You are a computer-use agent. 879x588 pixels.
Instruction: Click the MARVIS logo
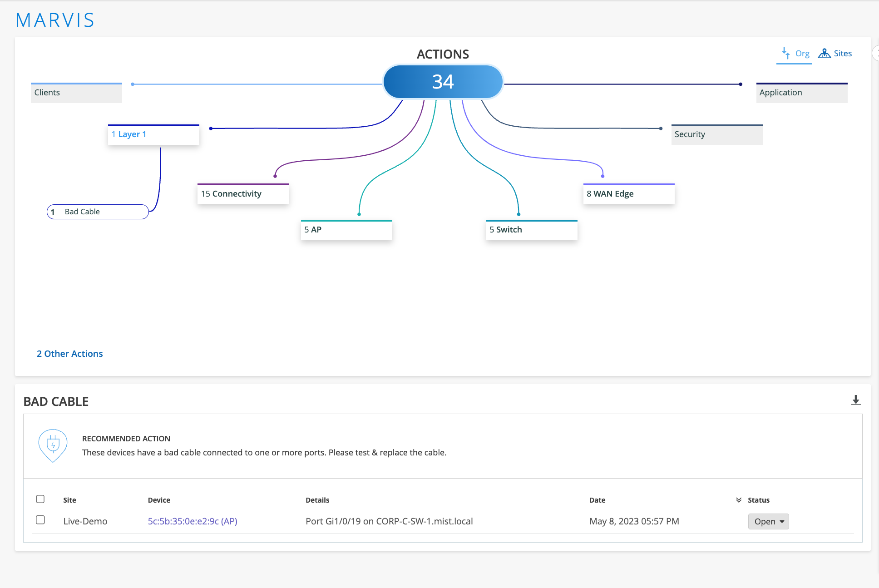click(55, 20)
